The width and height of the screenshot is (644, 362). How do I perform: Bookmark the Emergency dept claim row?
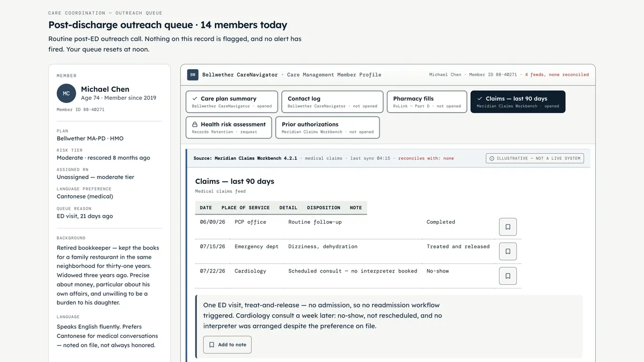(x=508, y=251)
